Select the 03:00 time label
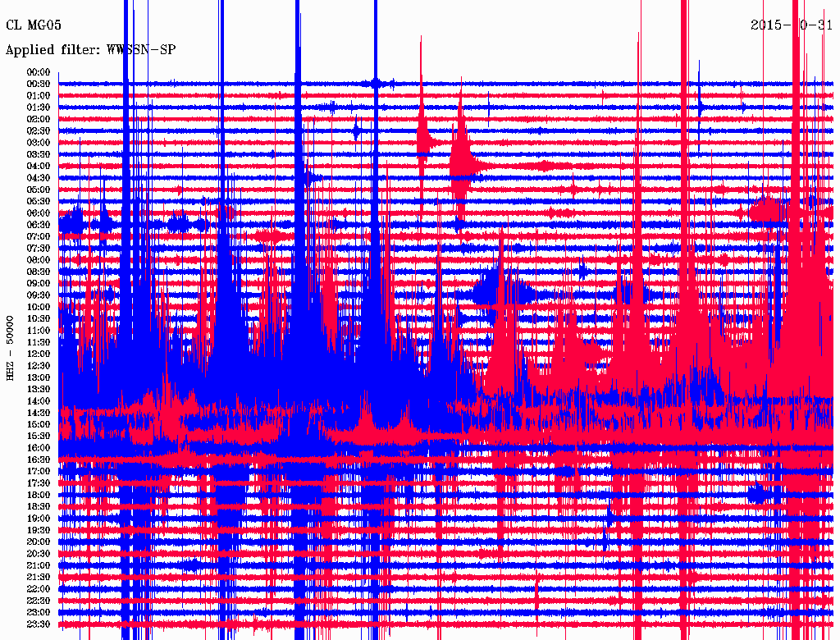This screenshot has width=840, height=640. [x=39, y=143]
